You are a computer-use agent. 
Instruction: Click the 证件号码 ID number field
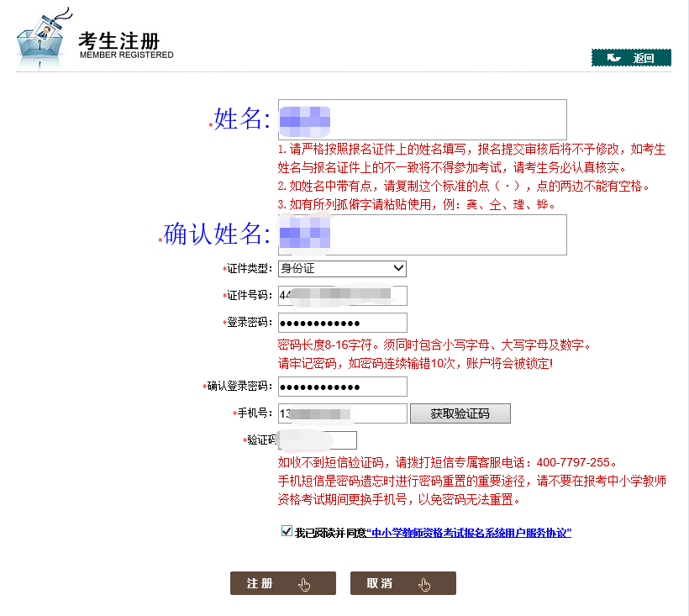(342, 296)
